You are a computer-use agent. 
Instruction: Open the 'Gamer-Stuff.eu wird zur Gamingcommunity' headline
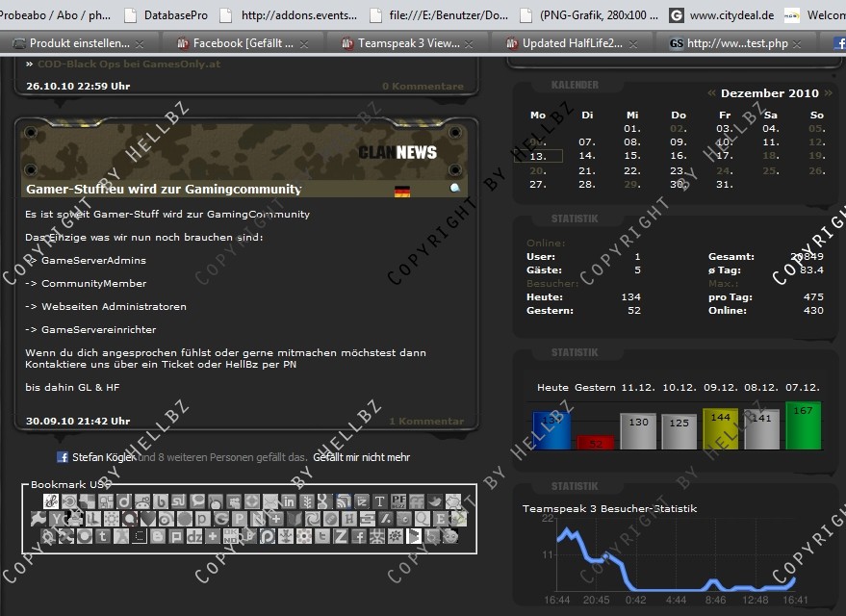click(x=164, y=189)
